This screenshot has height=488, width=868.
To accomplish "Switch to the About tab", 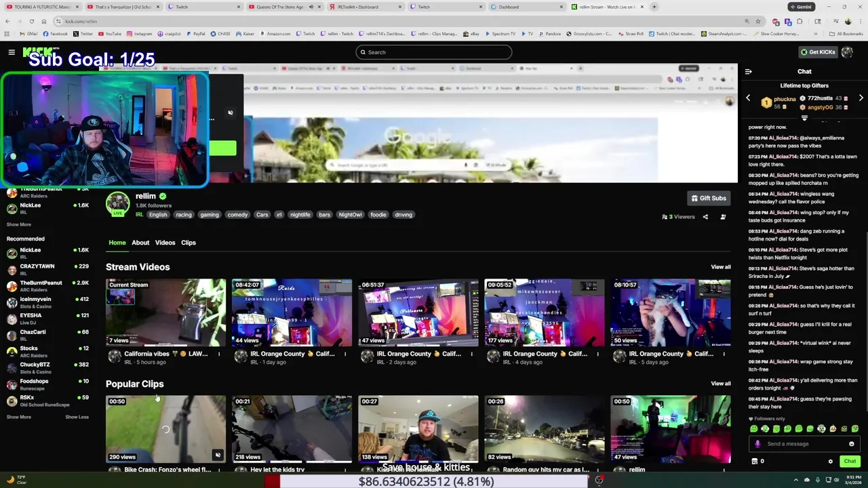I will 140,243.
